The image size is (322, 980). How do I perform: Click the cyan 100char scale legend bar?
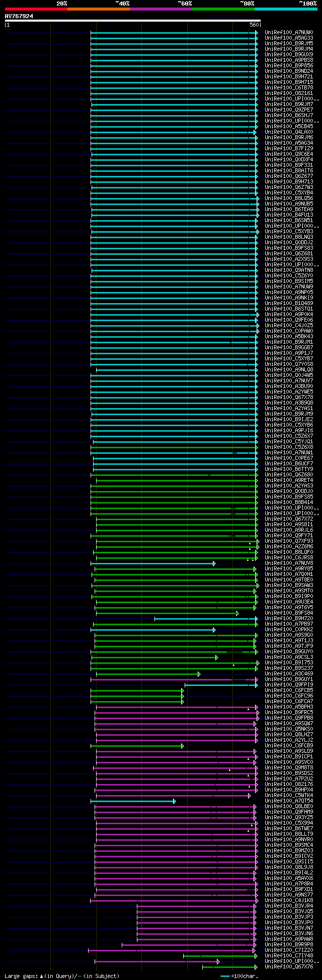coord(225,976)
